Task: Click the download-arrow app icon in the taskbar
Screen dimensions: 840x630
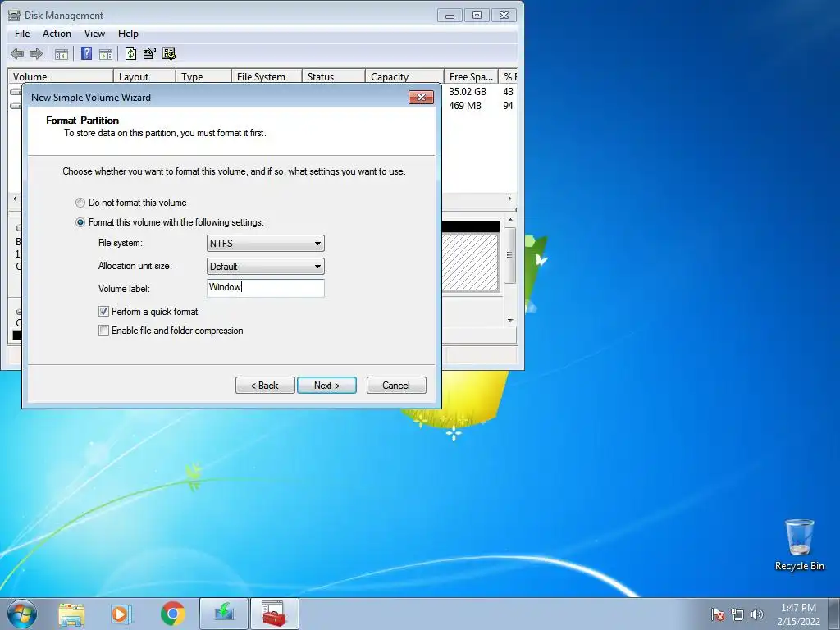Action: pos(224,614)
